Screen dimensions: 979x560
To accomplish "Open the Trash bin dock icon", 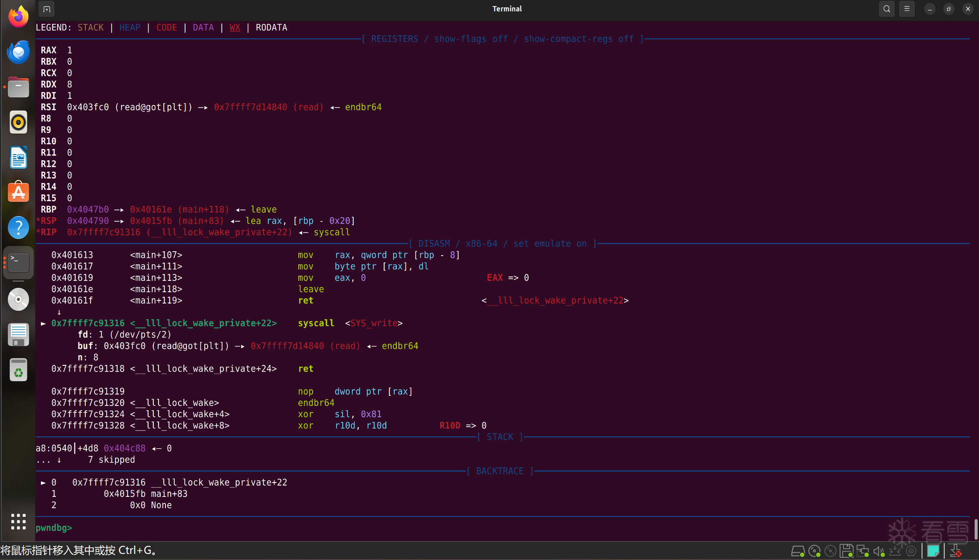I will (x=18, y=370).
